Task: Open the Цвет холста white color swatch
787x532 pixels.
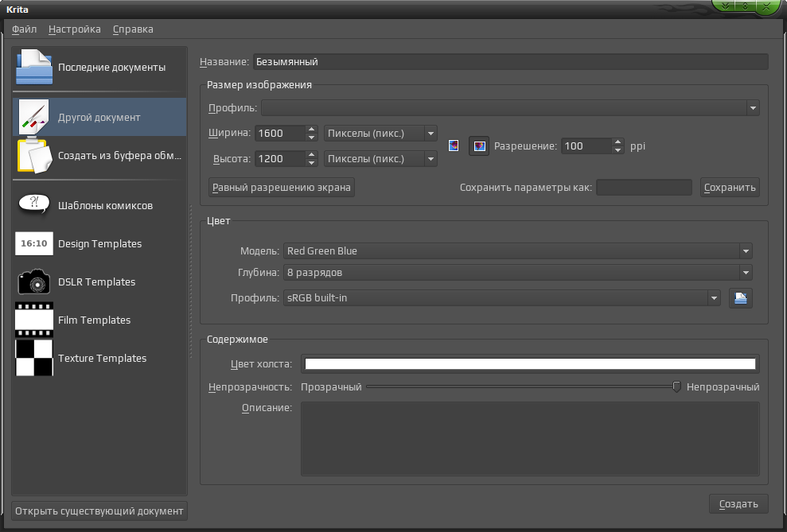Action: click(530, 364)
